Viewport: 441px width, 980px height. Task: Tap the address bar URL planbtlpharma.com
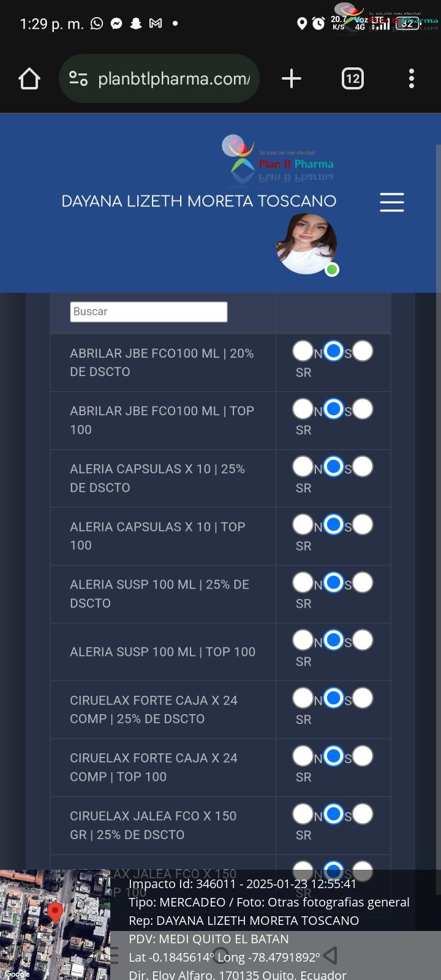[174, 79]
